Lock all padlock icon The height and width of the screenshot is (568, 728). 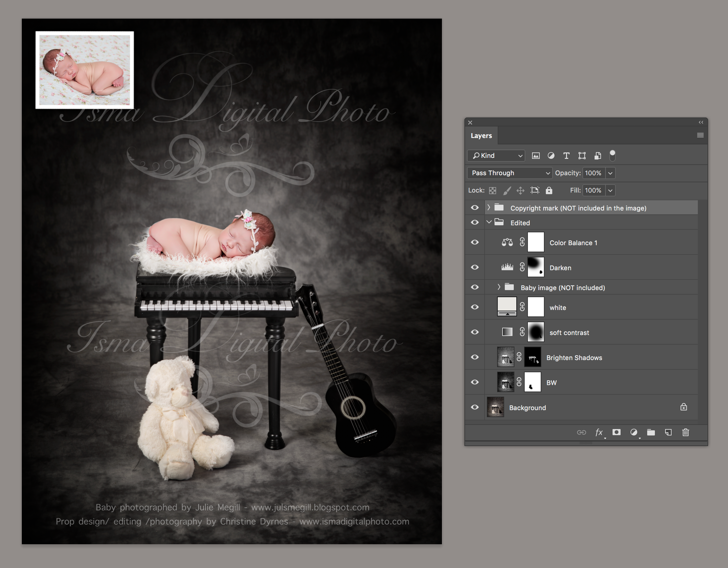549,190
